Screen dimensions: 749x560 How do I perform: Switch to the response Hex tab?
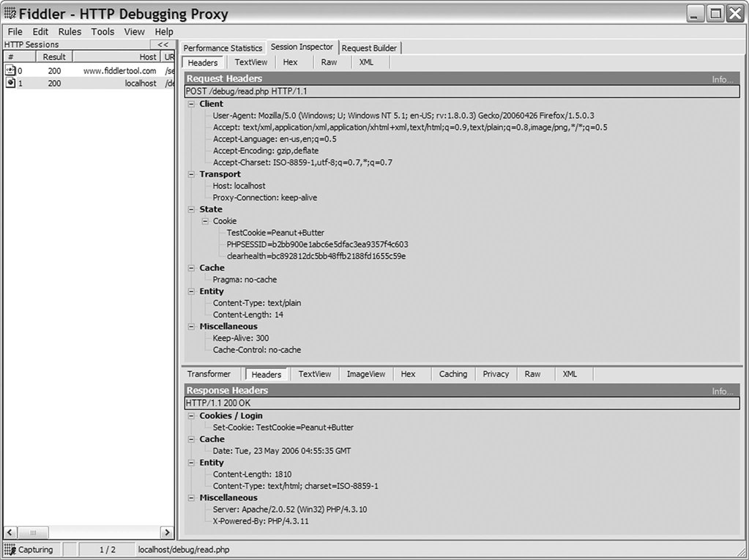(408, 374)
